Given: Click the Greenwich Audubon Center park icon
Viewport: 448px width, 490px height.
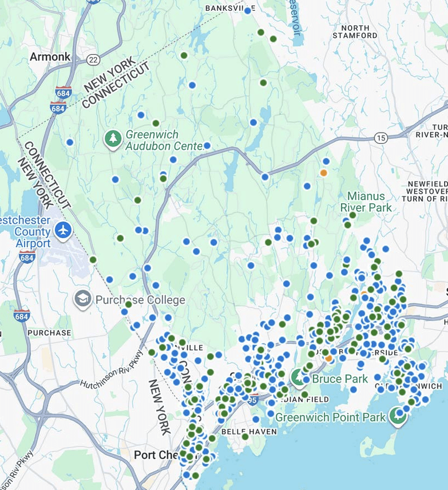Looking at the screenshot, I should [113, 138].
